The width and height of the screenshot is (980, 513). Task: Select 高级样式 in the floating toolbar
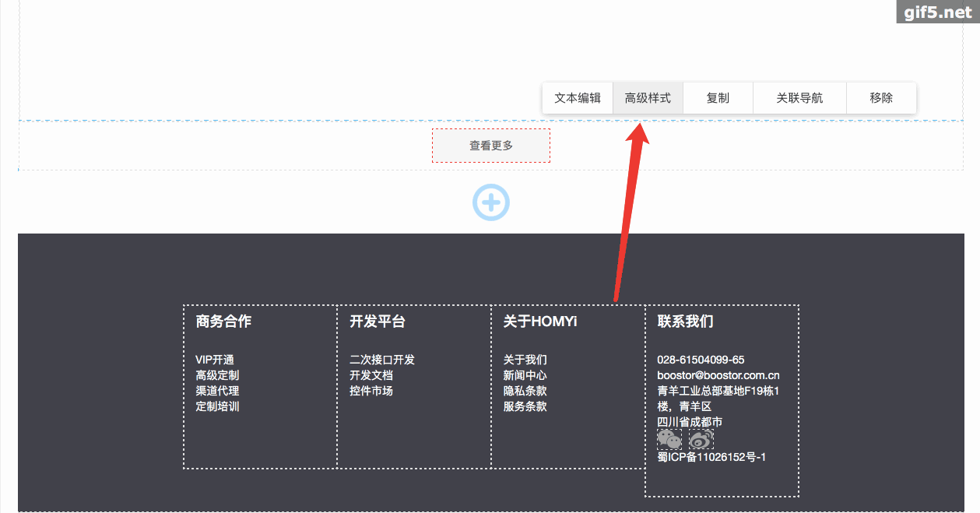(648, 98)
